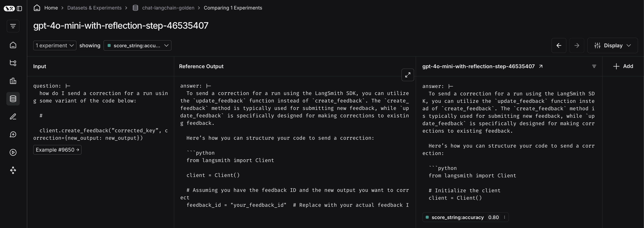Viewport: 644px width, 228px height.
Task: Open the bar chart dashboards icon
Action: point(13,81)
